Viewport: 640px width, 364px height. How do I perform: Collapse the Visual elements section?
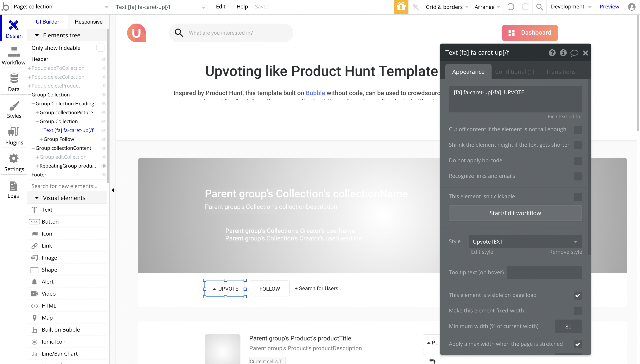[x=37, y=198]
